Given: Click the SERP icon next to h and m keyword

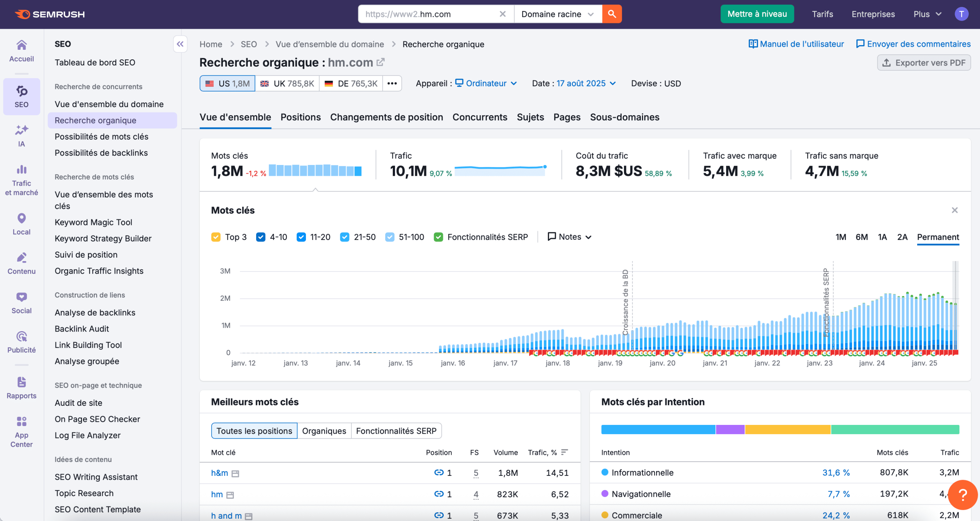Looking at the screenshot, I should coord(249,517).
